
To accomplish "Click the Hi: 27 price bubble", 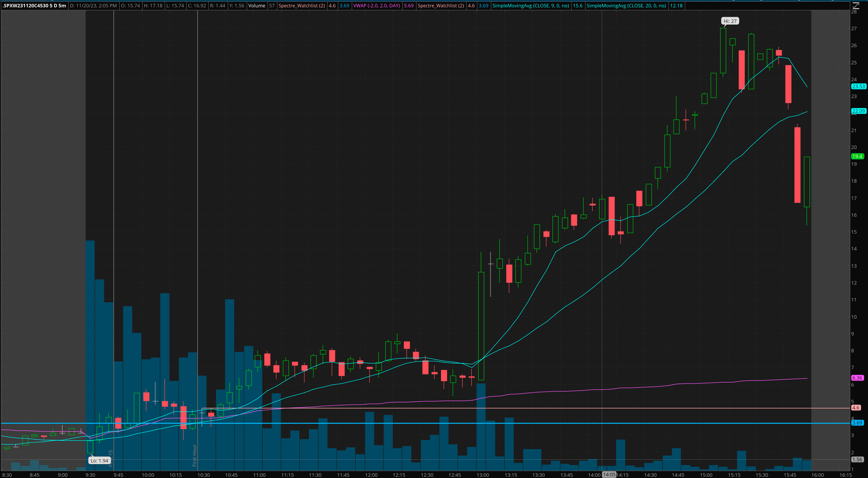I will (730, 21).
